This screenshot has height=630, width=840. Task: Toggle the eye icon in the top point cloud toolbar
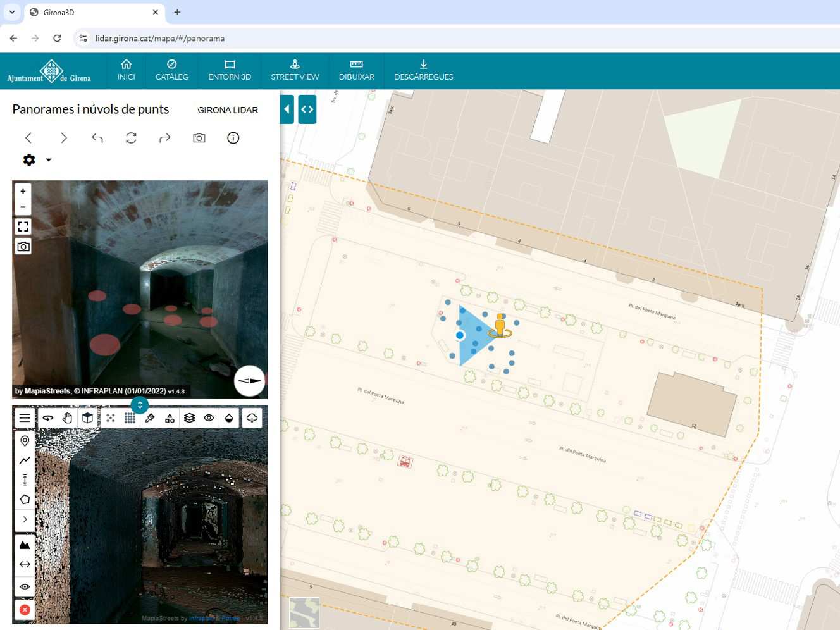(209, 418)
